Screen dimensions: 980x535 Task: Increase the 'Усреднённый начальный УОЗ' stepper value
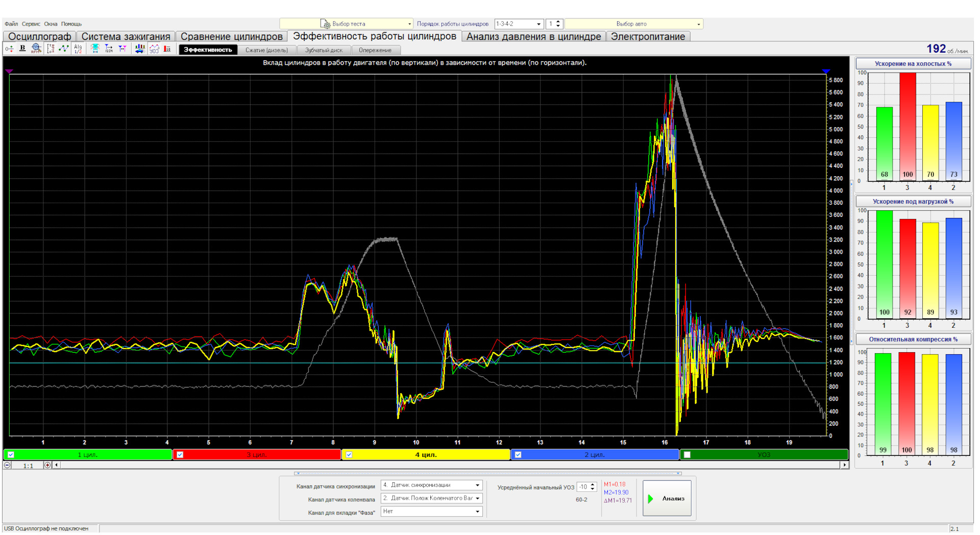(593, 484)
